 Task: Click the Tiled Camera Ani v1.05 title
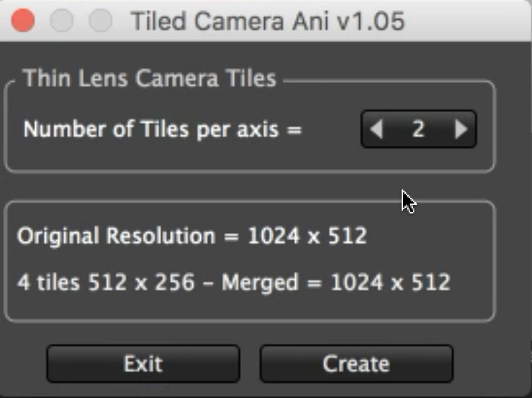click(267, 21)
